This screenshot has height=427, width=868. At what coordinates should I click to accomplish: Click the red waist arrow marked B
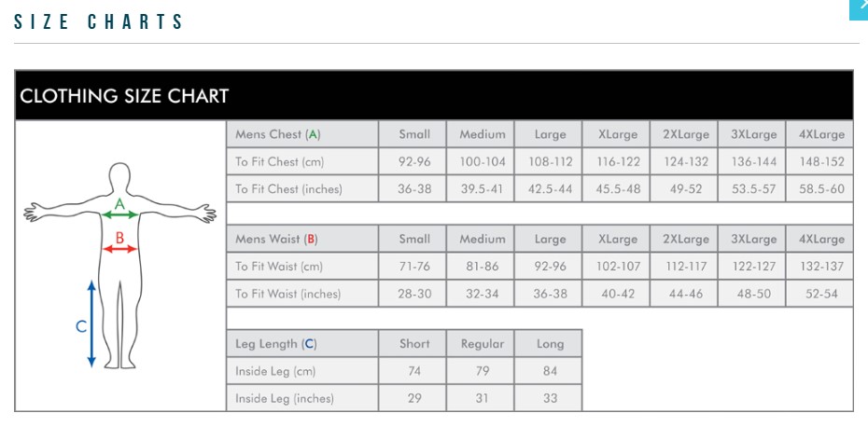119,248
